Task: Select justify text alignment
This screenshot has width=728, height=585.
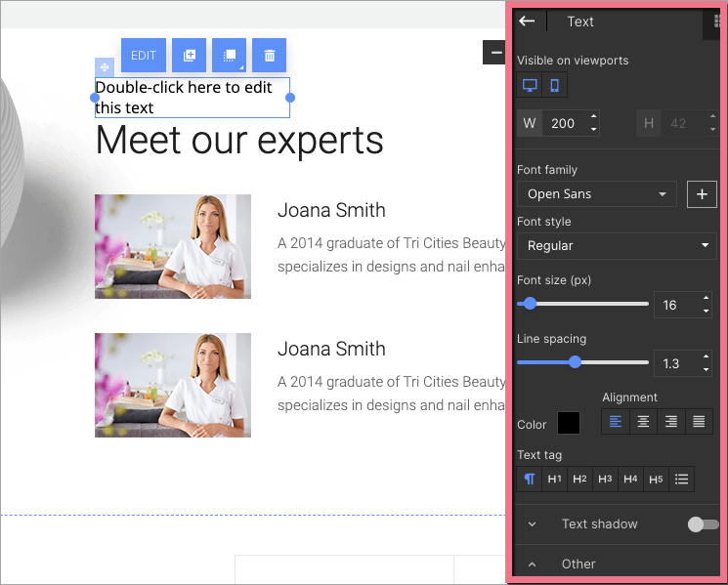Action: click(x=699, y=422)
